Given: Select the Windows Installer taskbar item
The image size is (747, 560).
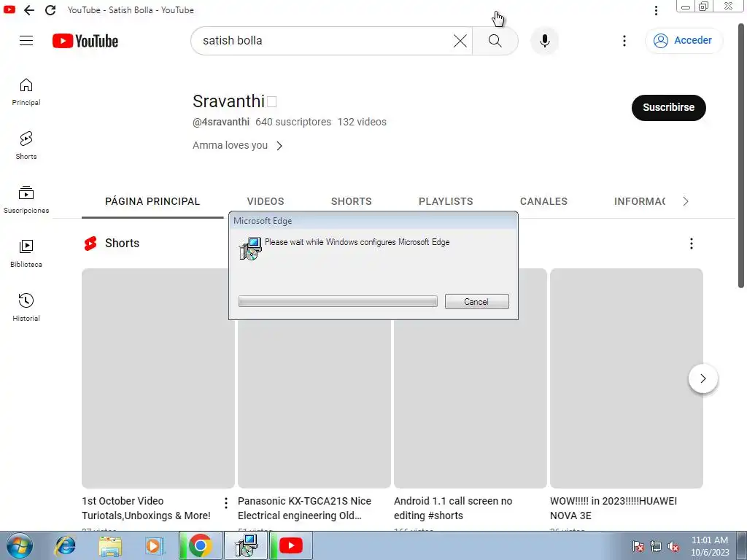Looking at the screenshot, I should coord(247,545).
